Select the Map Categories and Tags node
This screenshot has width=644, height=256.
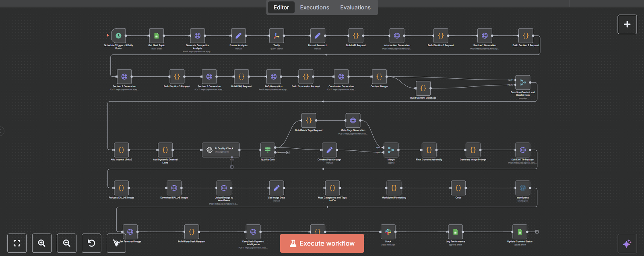[332, 188]
